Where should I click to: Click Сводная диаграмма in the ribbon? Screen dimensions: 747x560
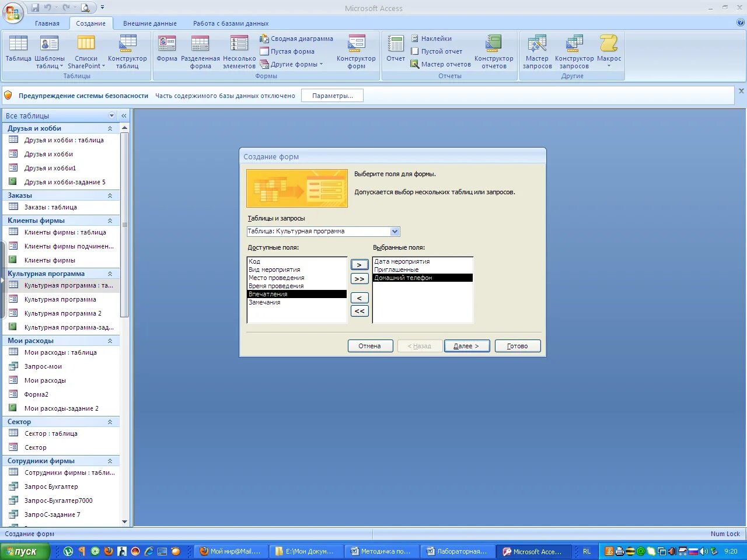tap(296, 38)
